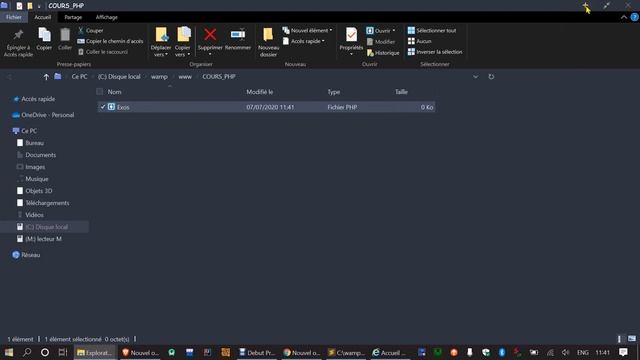Click the wamp breadcrumb
This screenshot has width=640, height=360.
pyautogui.click(x=159, y=77)
